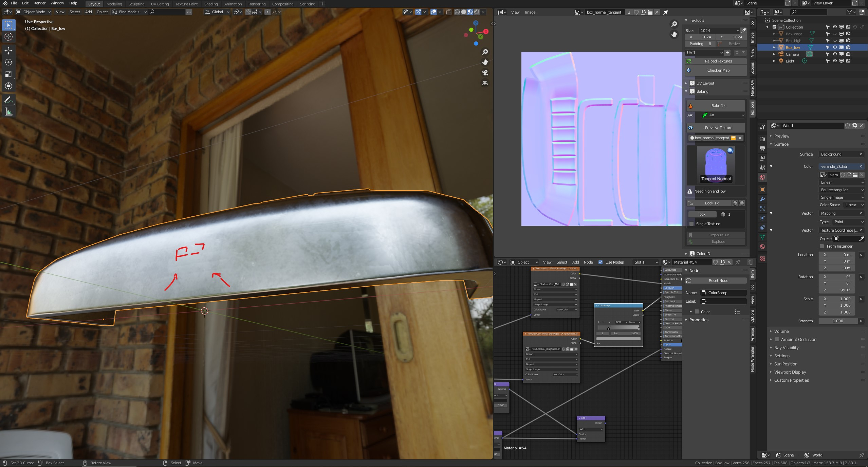This screenshot has width=868, height=467.
Task: Select the Transform tool
Action: point(8,86)
